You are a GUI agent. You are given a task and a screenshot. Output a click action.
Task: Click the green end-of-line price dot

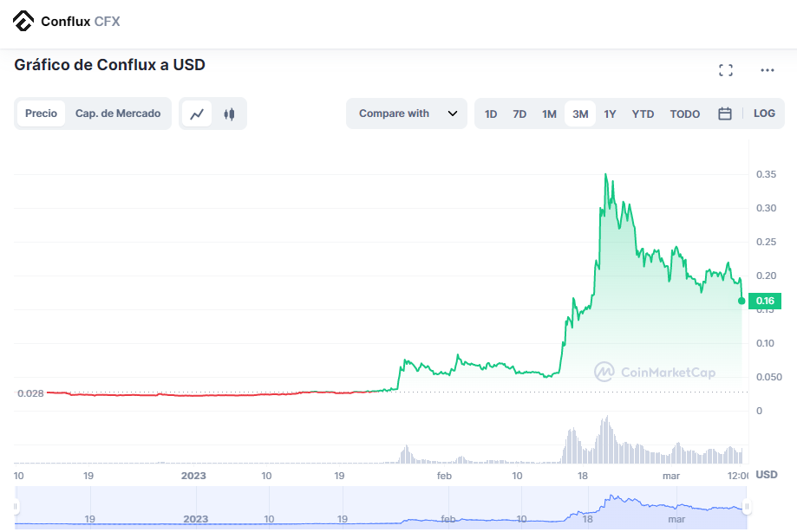[741, 301]
